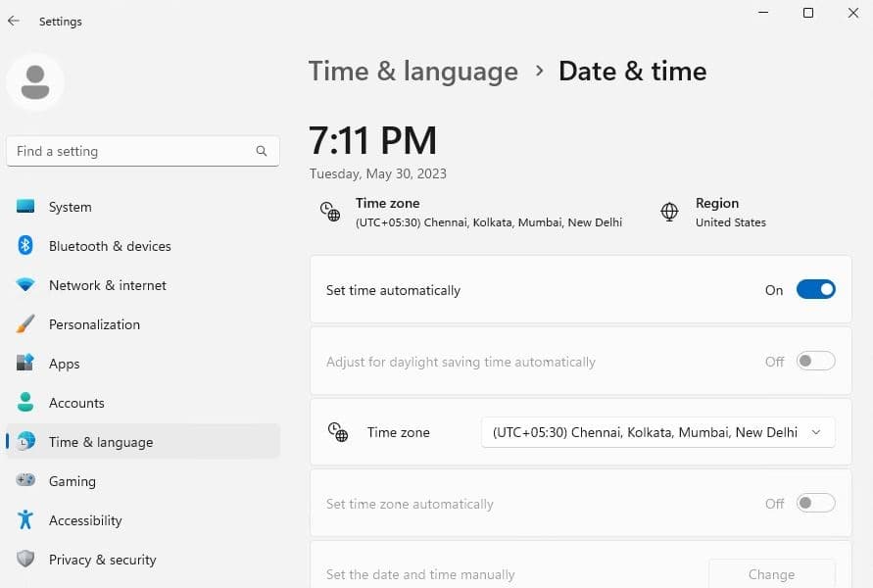873x588 pixels.
Task: Turn off Set time automatically toggle
Action: click(x=815, y=290)
